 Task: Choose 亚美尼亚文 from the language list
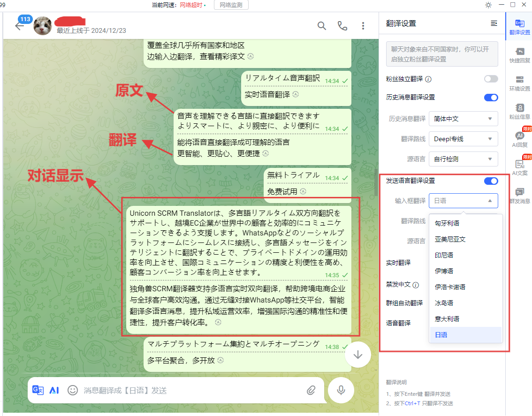coord(466,239)
